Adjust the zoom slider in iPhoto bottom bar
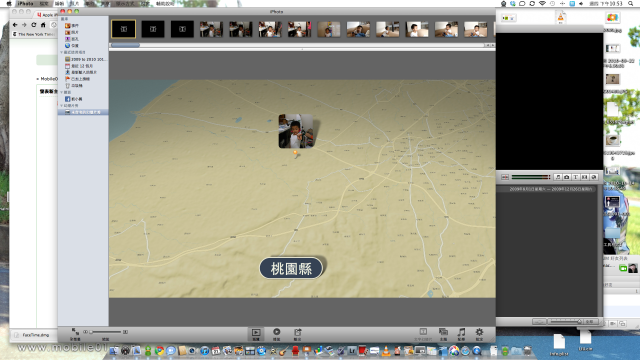 (x=105, y=332)
